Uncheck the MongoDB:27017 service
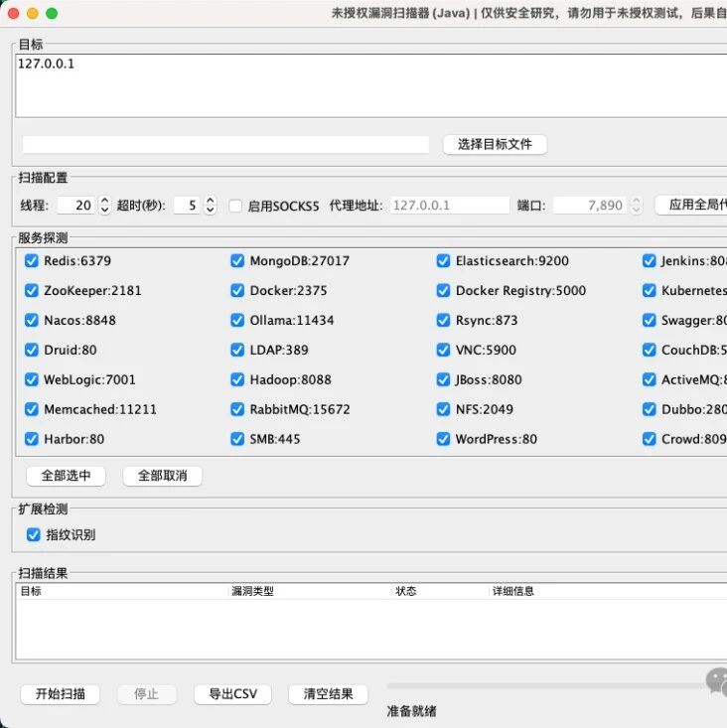 (237, 261)
